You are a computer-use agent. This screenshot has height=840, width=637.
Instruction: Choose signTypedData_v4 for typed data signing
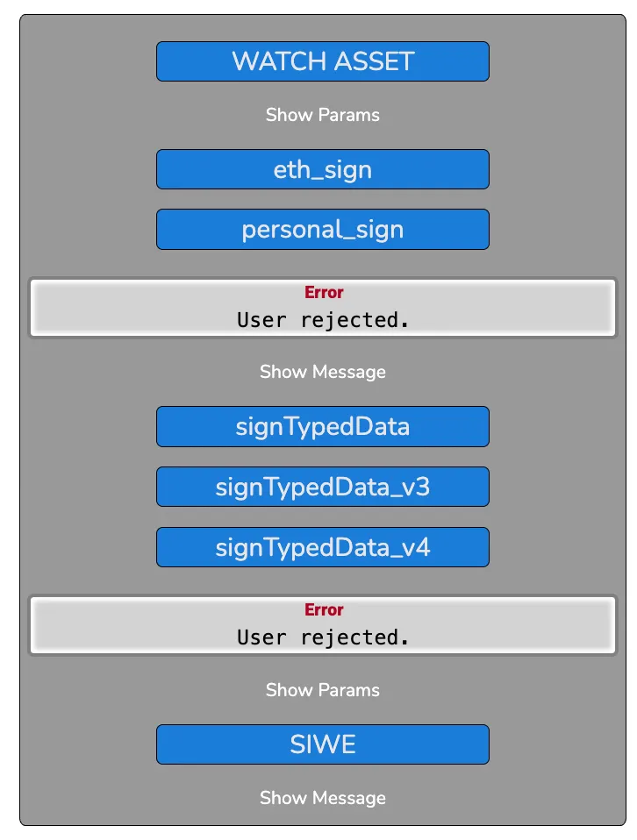pos(322,546)
